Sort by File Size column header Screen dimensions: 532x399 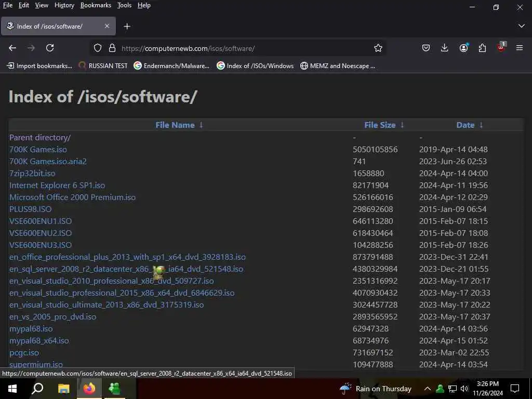[x=380, y=125]
